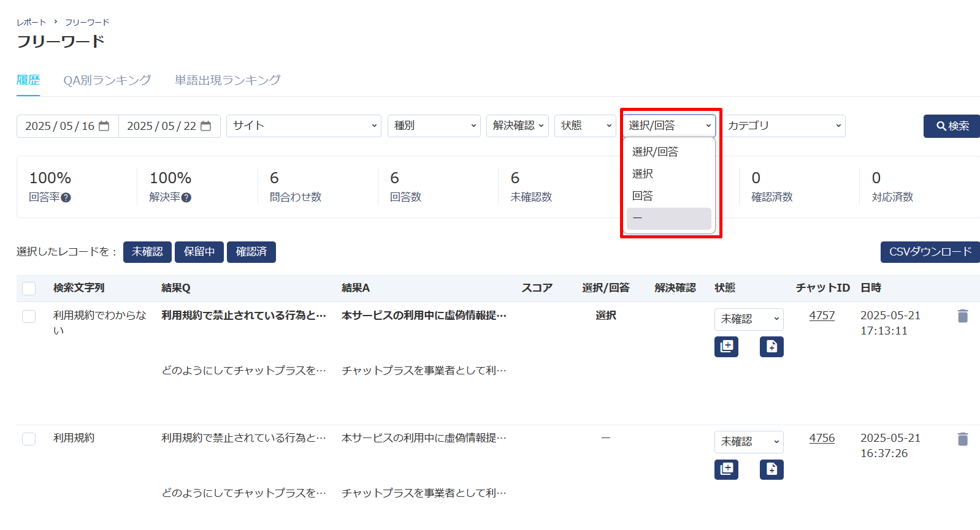Click add-document icon in chat 4757 row

point(771,347)
